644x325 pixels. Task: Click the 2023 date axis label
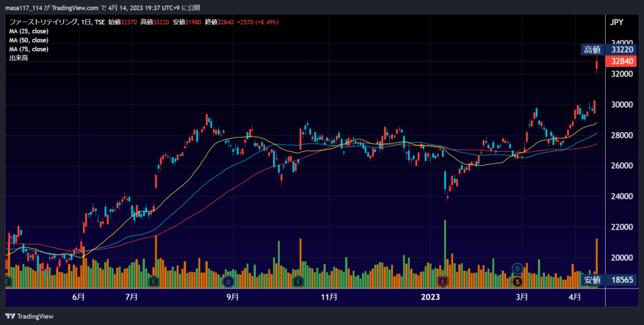pos(430,297)
